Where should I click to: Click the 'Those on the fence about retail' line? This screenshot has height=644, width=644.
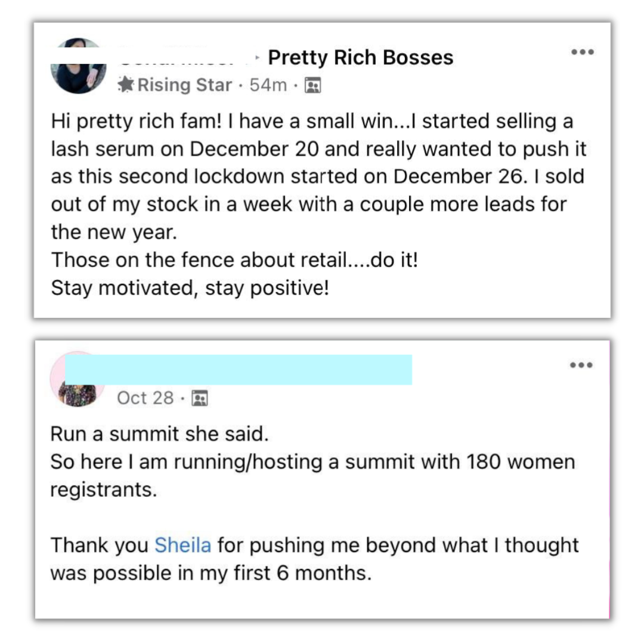tap(234, 260)
